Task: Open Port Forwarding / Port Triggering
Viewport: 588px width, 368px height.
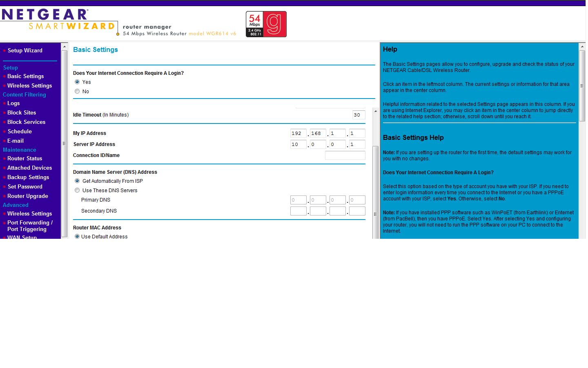Action: tap(30, 226)
